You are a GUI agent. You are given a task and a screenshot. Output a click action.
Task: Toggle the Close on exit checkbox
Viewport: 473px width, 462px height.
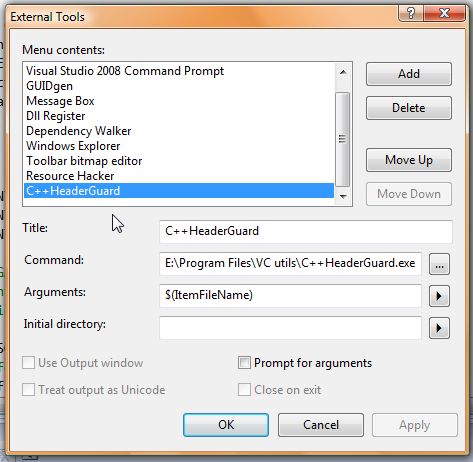click(244, 389)
